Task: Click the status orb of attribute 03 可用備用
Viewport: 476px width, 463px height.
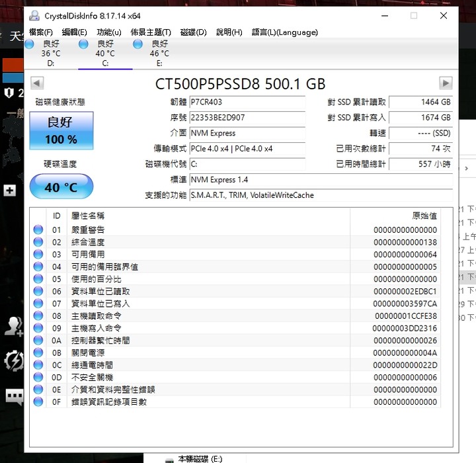Action: click(38, 254)
